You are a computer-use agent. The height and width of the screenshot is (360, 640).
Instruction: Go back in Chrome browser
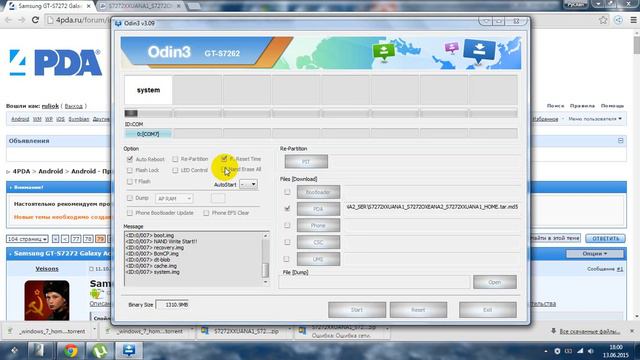click(x=9, y=20)
